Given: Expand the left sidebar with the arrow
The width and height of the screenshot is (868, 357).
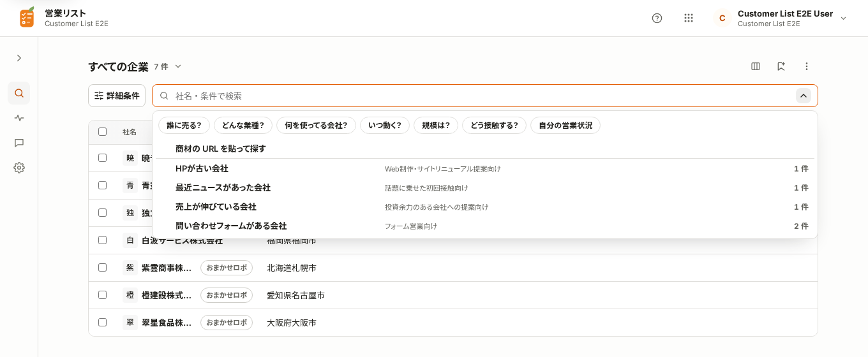Looking at the screenshot, I should 19,58.
